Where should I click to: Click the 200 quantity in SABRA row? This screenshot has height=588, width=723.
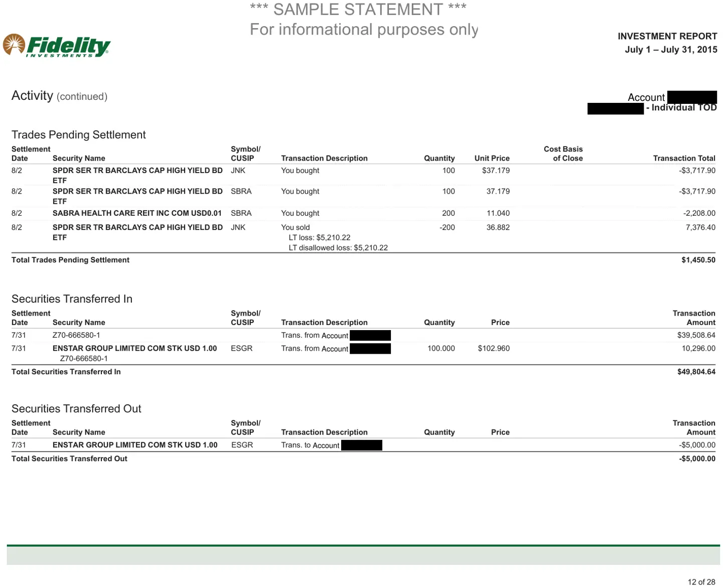click(449, 213)
